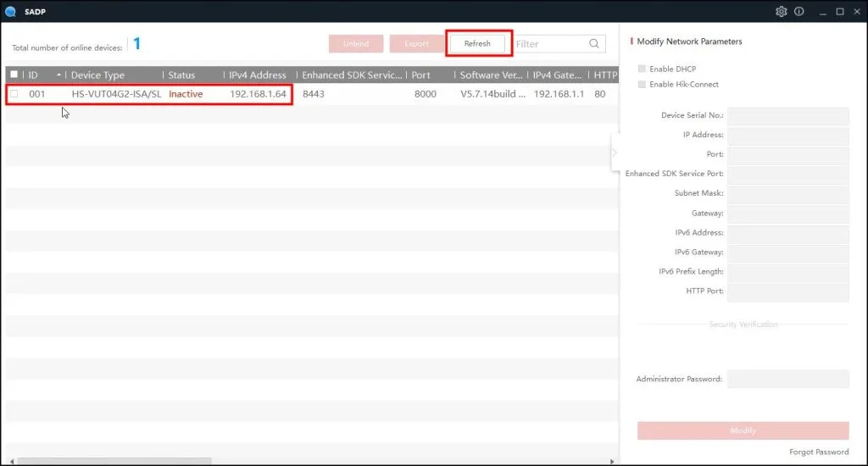This screenshot has width=868, height=466.
Task: Collapse the Modify Network Parameters side panel
Action: 615,153
